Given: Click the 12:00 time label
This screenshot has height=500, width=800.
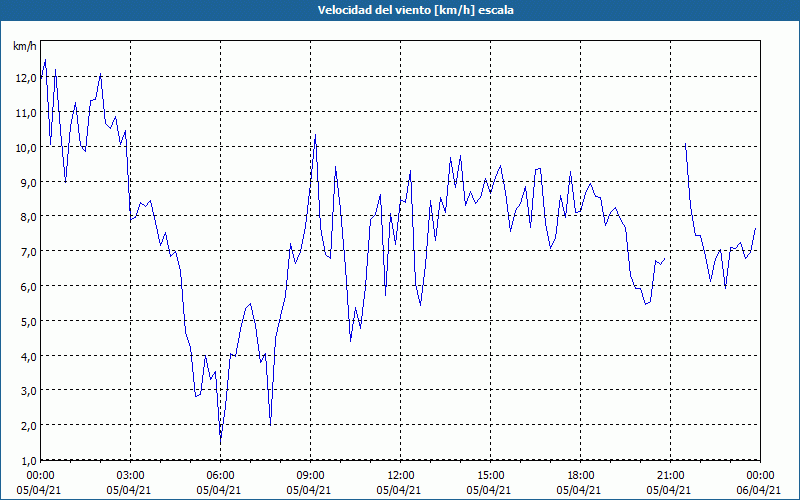Looking at the screenshot, I should 401,476.
